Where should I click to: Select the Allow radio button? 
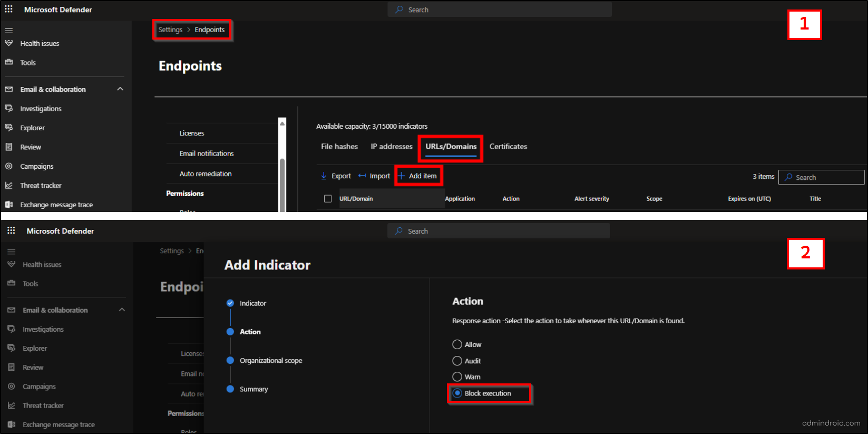point(457,344)
